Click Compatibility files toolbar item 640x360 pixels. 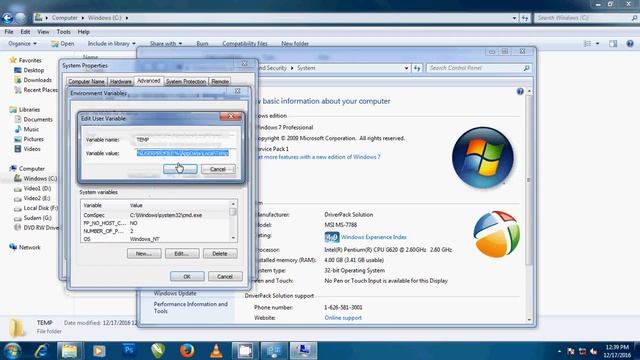point(245,43)
